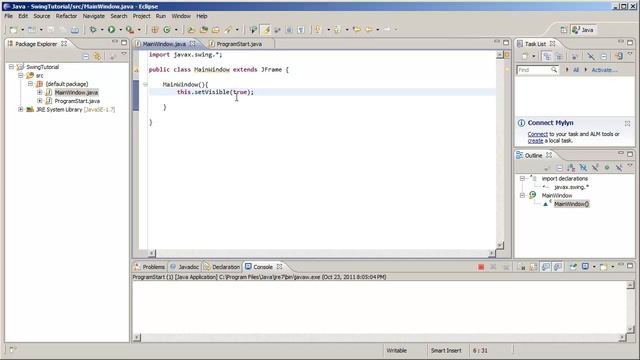Click the New wizard toolbar icon

[x=13, y=30]
